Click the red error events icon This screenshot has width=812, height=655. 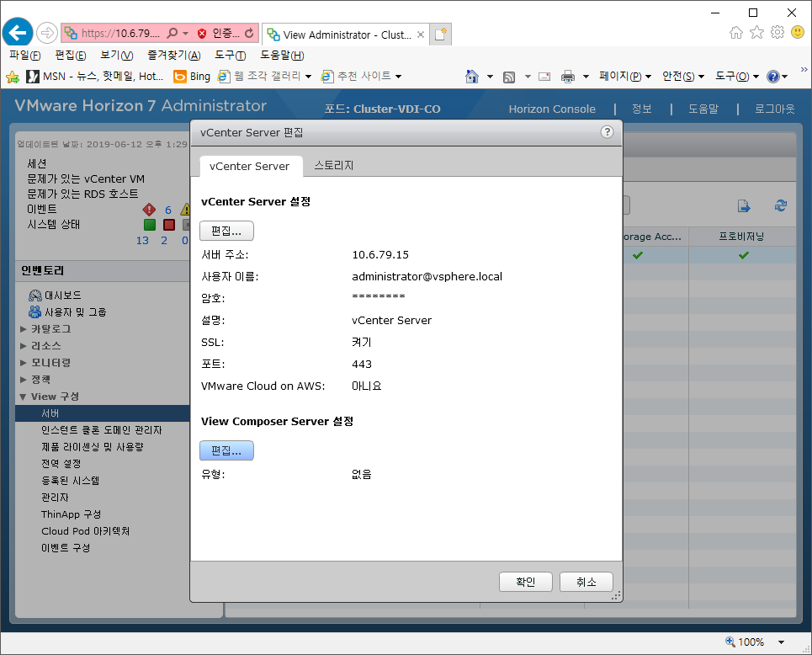point(149,210)
